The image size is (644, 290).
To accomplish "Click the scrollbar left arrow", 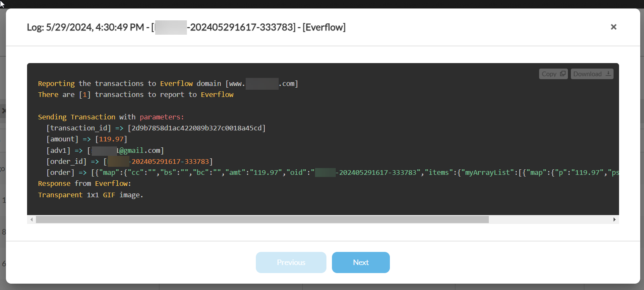I will tap(31, 220).
